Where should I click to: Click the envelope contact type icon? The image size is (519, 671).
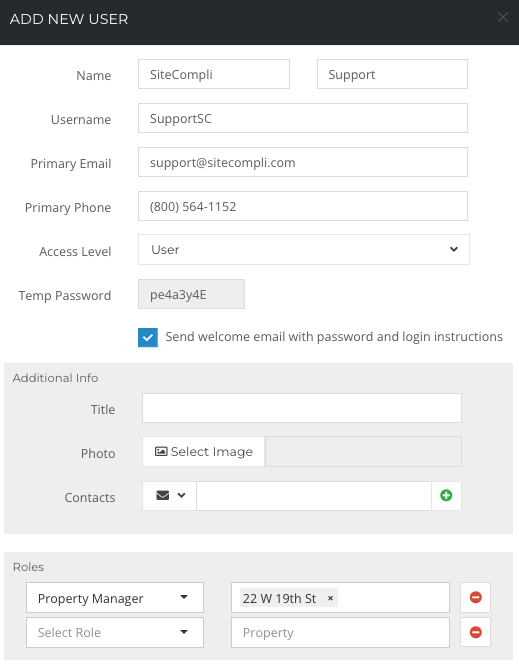163,496
